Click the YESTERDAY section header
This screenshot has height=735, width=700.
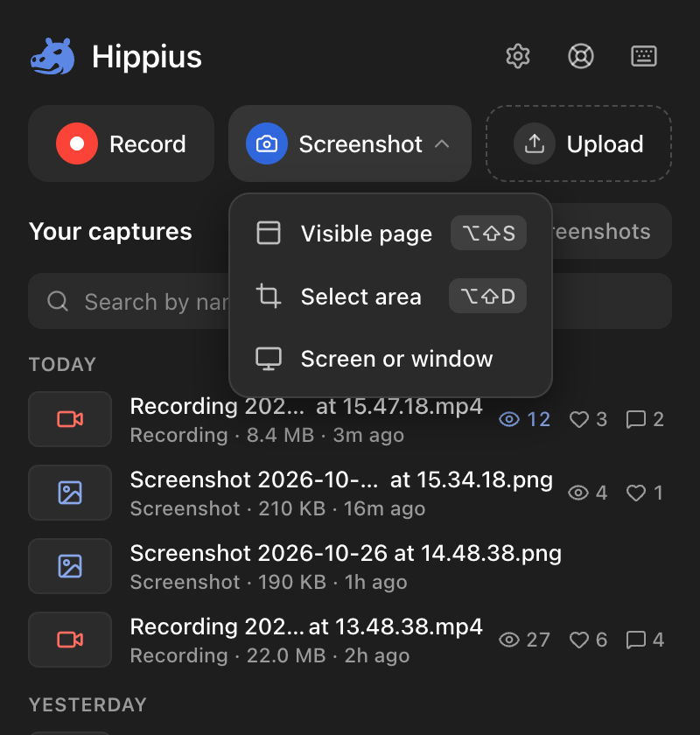87,704
